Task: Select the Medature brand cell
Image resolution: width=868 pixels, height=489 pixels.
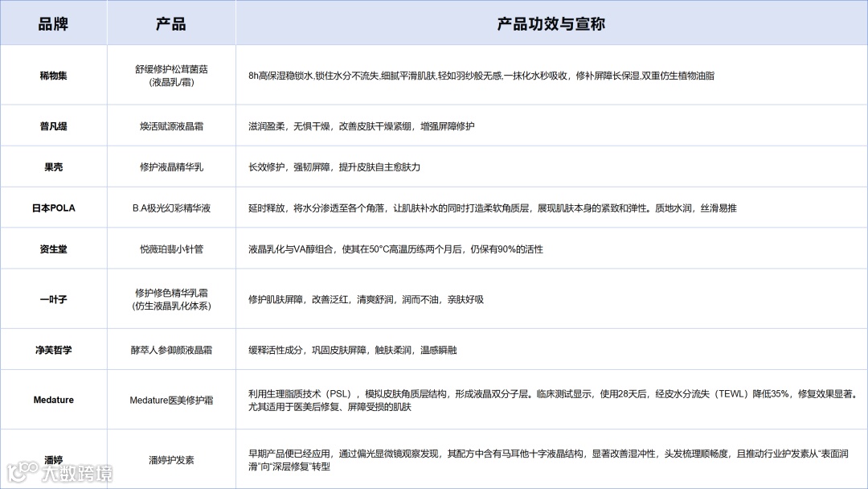Action: tap(53, 400)
